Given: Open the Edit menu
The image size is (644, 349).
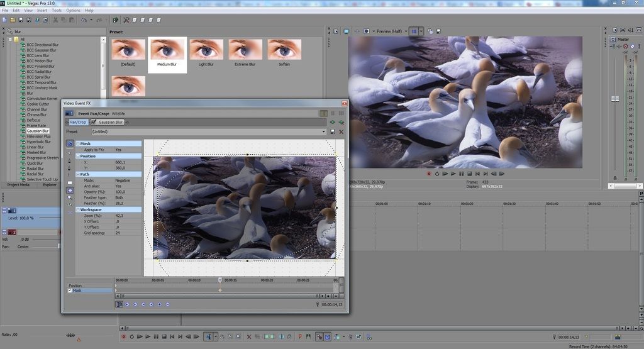Looking at the screenshot, I should click(x=16, y=10).
